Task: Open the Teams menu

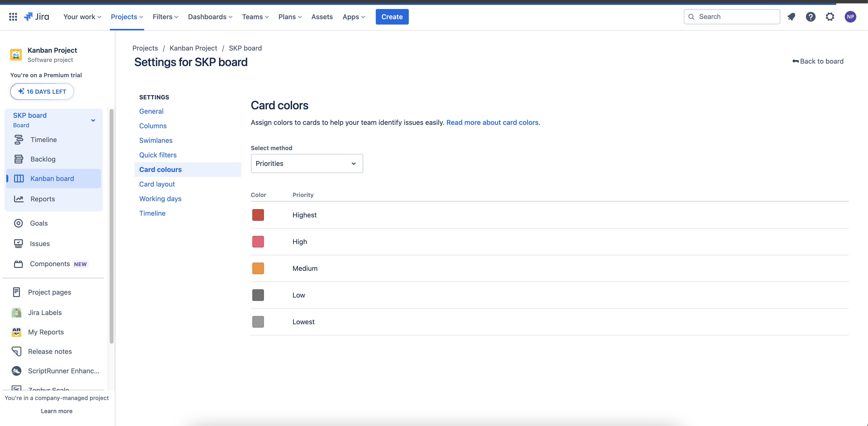Action: pos(255,17)
